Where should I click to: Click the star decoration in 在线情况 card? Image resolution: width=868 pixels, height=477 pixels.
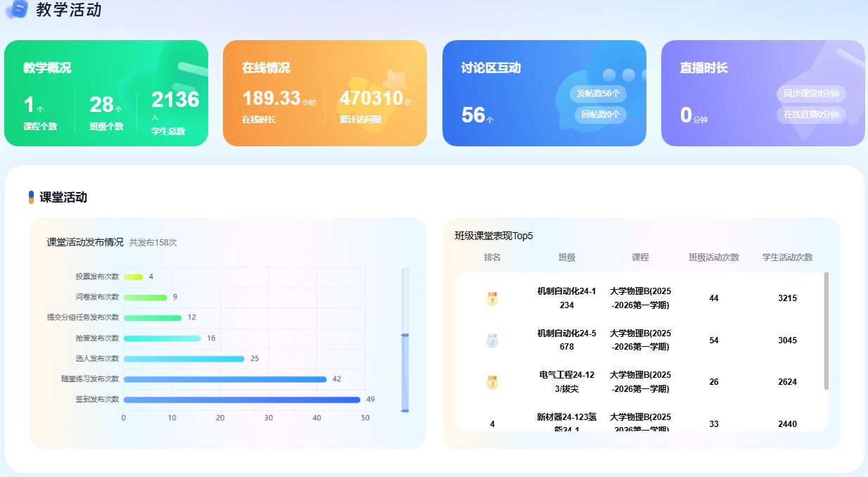pos(395,82)
